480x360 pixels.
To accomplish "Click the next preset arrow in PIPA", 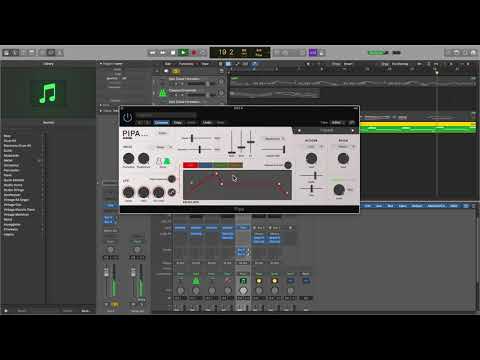I will 353,130.
